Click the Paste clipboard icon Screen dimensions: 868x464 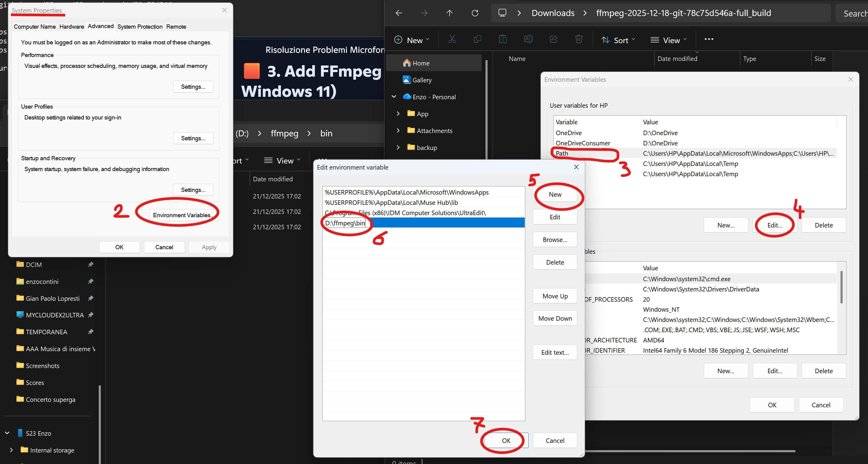(x=502, y=40)
